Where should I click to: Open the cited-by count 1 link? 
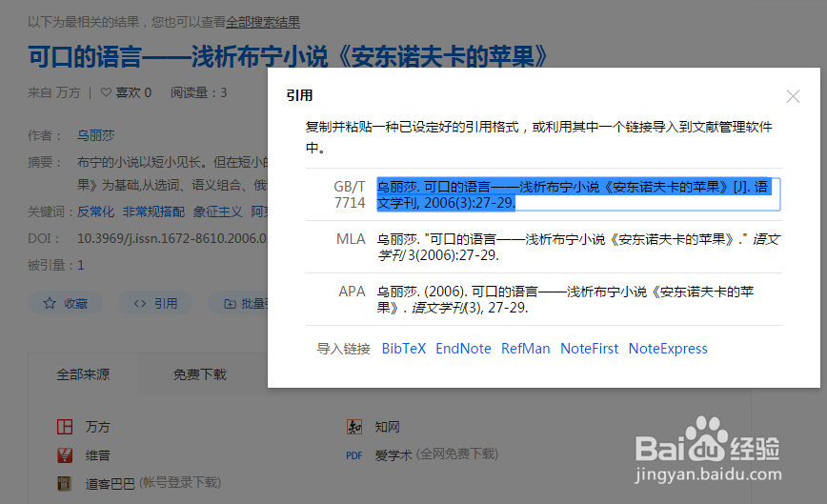(81, 265)
